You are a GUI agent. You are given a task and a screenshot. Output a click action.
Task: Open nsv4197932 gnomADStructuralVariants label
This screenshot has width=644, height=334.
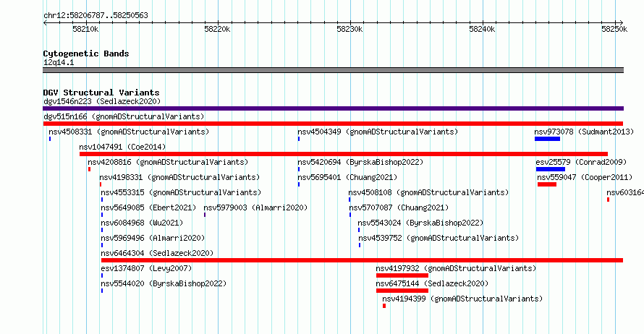click(457, 268)
